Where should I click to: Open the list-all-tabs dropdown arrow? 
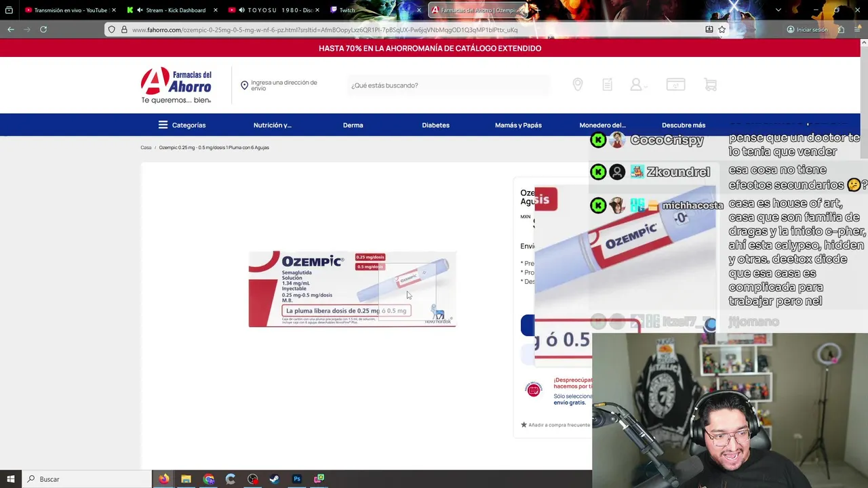point(778,10)
